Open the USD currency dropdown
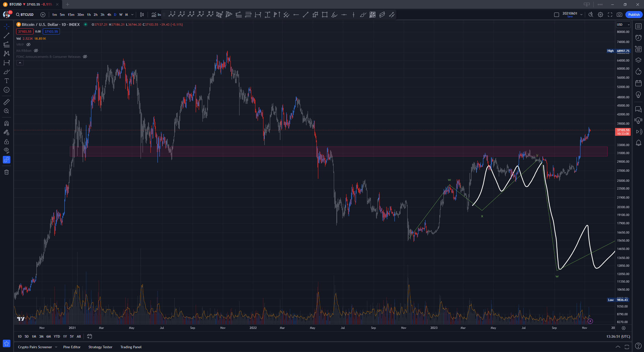Viewport: 644px width, 352px height. pos(623,25)
